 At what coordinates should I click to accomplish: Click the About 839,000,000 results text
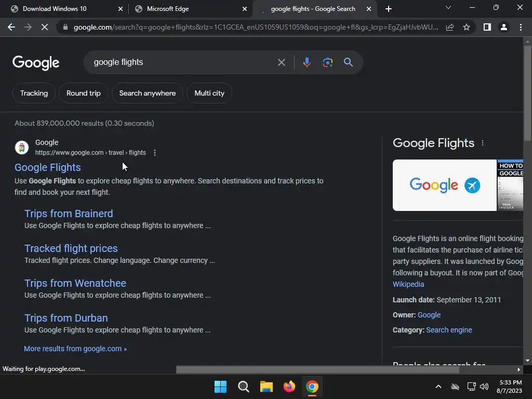pyautogui.click(x=84, y=123)
